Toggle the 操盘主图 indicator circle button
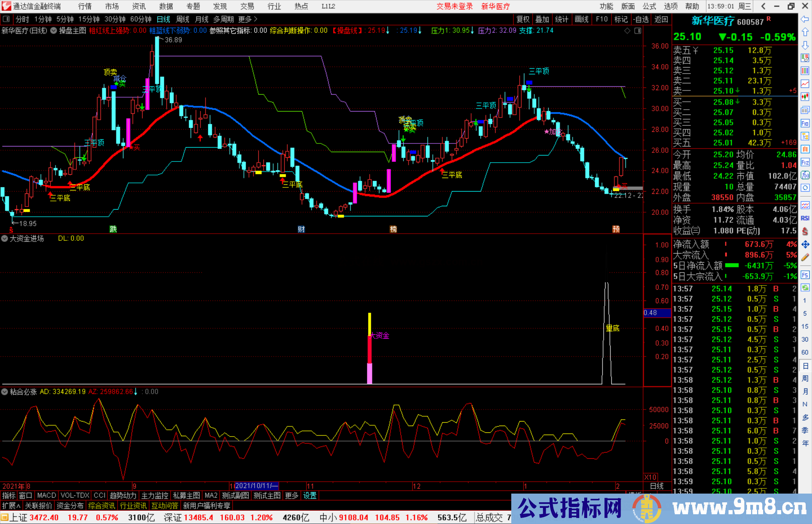This screenshot has width=812, height=524. 54,30
